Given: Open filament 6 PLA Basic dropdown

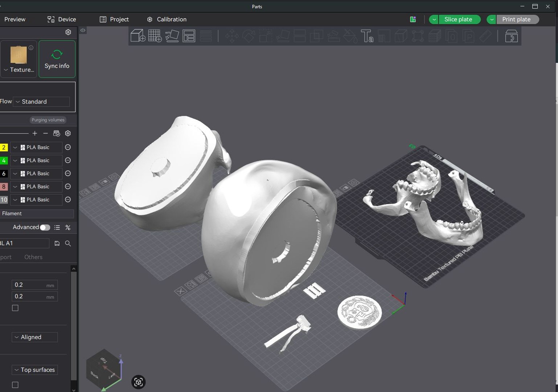Looking at the screenshot, I should pos(36,173).
